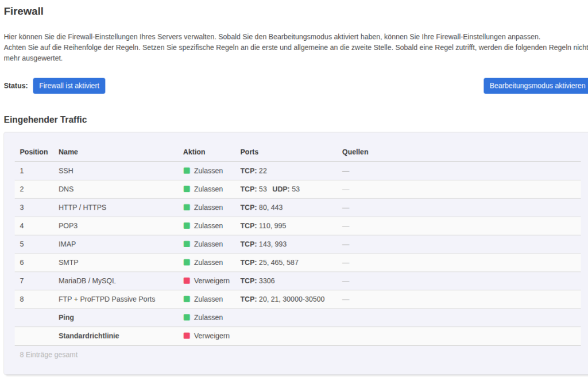The image size is (588, 377).
Task: Click 'Verweigern' action in Standardrichtlinie row
Action: 212,336
